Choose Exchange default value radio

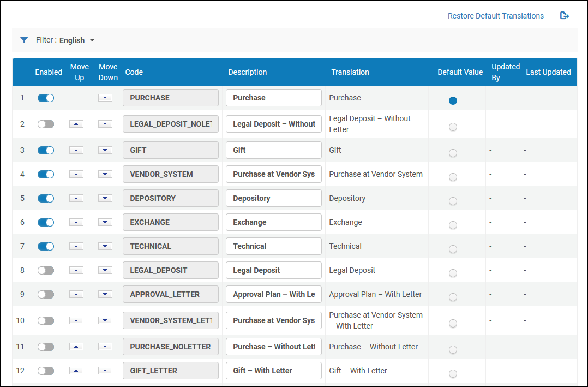coord(453,225)
